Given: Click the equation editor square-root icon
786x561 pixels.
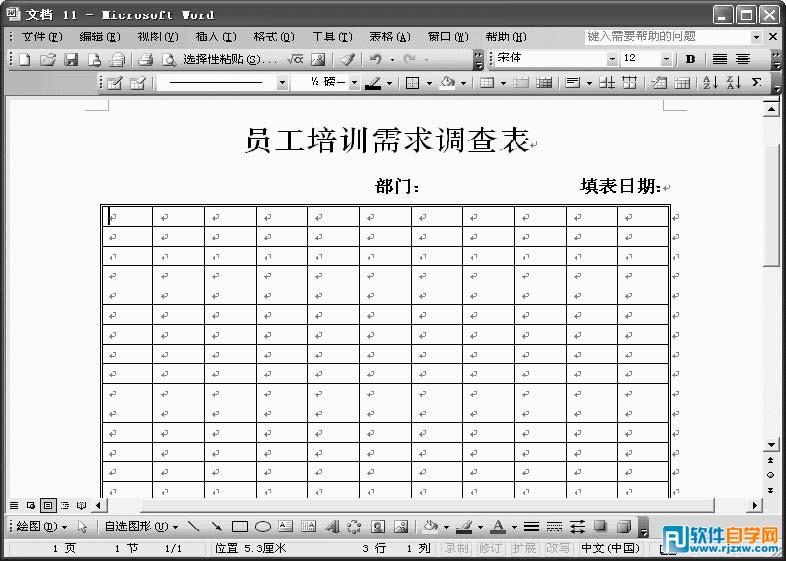Looking at the screenshot, I should click(295, 60).
